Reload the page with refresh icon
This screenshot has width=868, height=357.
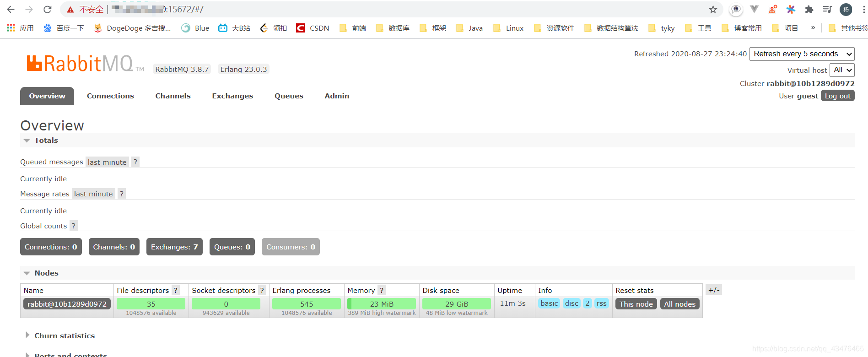point(47,9)
